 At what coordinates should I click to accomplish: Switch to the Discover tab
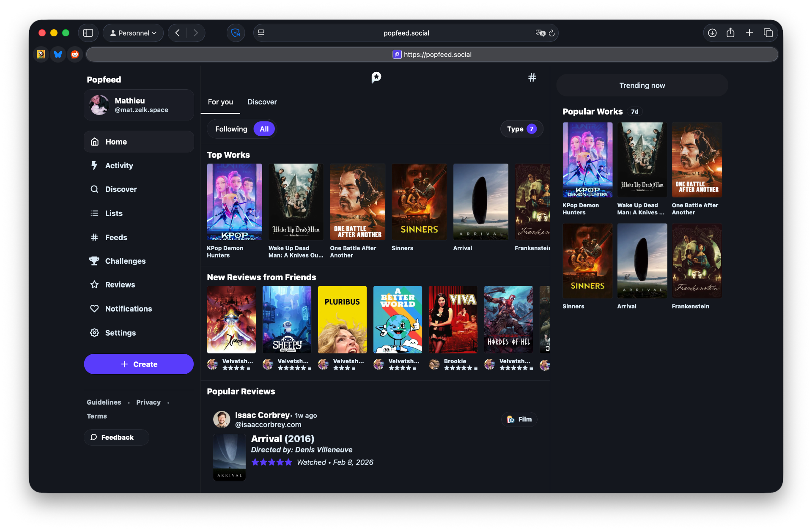(x=262, y=102)
